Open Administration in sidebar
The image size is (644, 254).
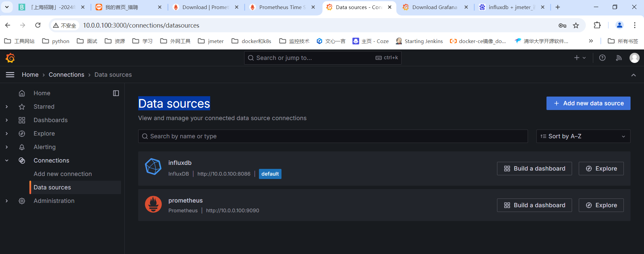click(x=54, y=201)
